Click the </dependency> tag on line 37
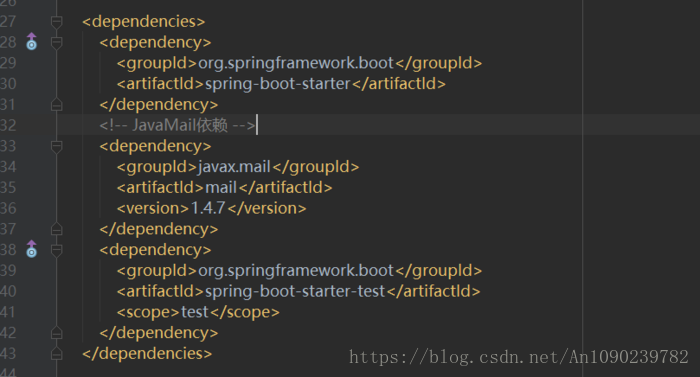This screenshot has width=700, height=377. tap(158, 229)
